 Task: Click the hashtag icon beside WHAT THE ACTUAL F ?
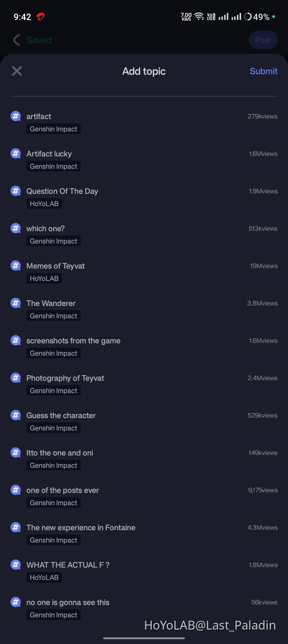tap(16, 564)
